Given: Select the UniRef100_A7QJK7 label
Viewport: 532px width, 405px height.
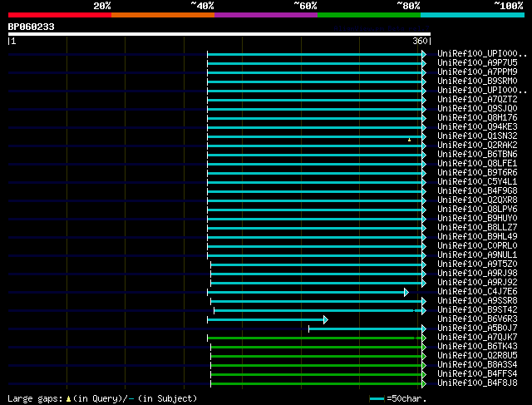Looking at the screenshot, I should (x=477, y=338).
